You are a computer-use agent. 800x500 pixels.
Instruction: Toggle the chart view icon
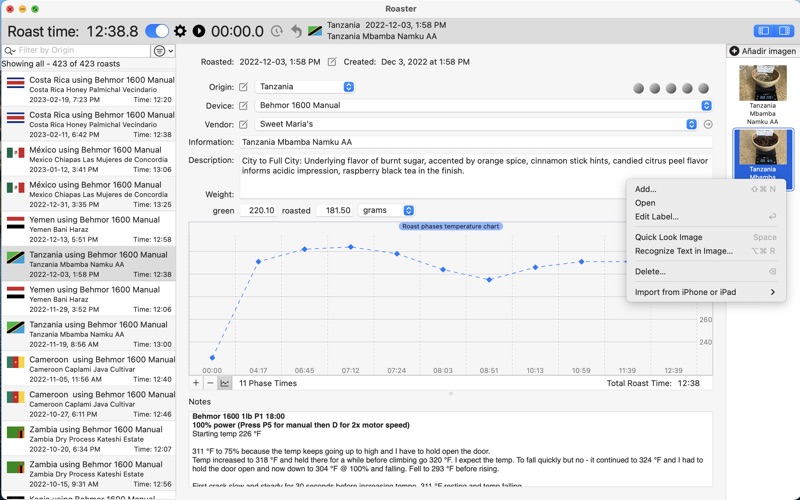224,383
